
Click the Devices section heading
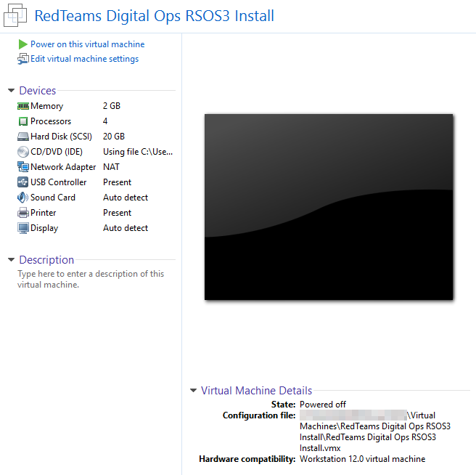pyautogui.click(x=38, y=91)
